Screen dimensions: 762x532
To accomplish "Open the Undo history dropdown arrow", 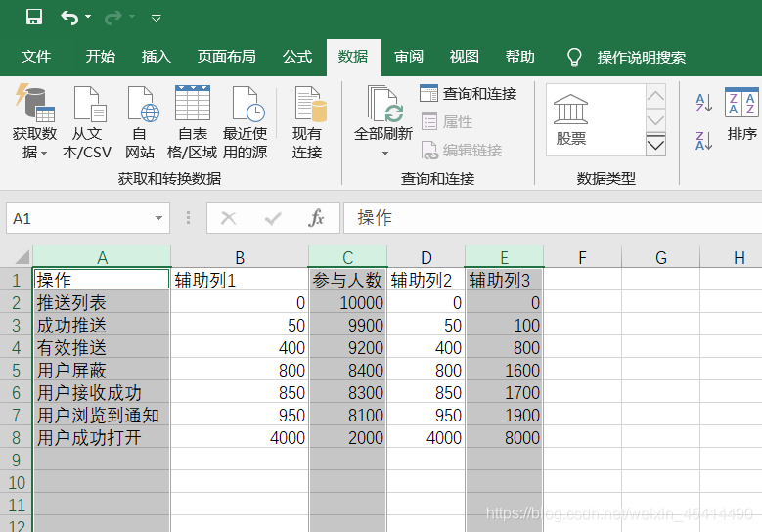I will point(88,17).
